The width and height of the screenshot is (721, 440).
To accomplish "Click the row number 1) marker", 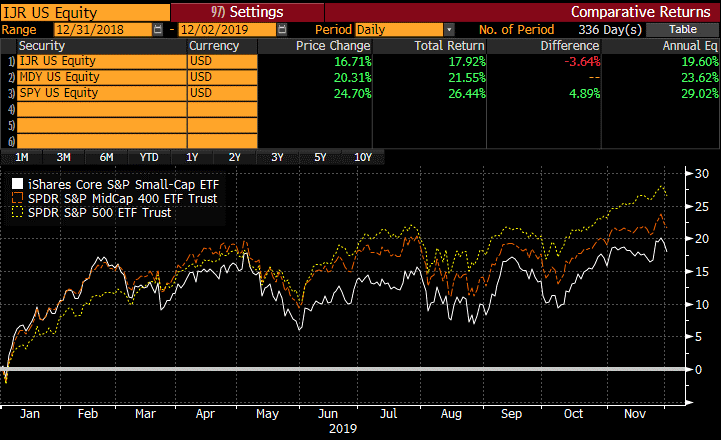I will tap(11, 62).
